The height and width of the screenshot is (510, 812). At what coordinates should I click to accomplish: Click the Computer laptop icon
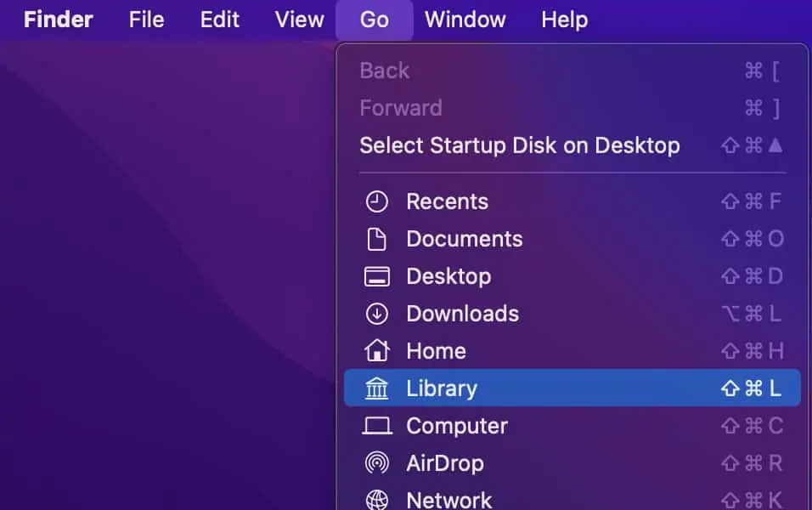click(x=376, y=426)
